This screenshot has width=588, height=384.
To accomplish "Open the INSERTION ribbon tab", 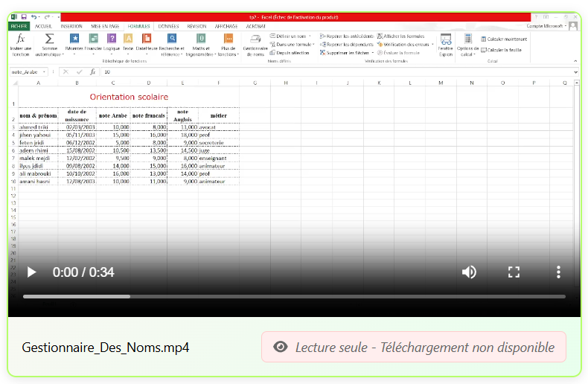I will point(71,26).
